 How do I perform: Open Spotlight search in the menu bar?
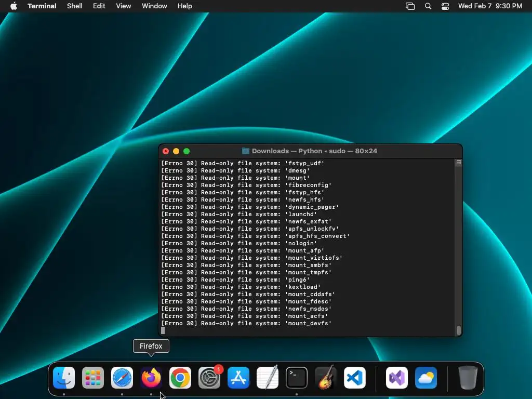coord(428,6)
